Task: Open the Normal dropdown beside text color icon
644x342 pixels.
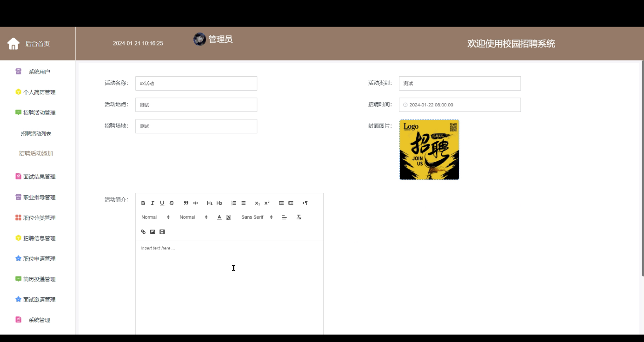Action: tap(193, 217)
